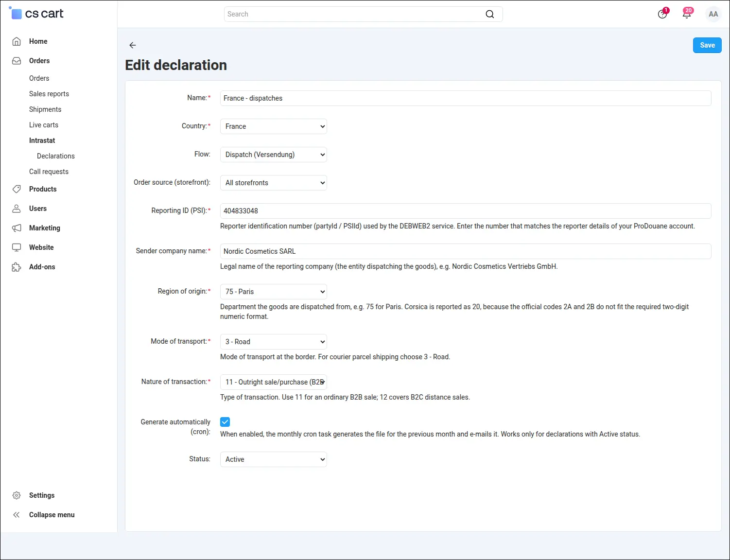This screenshot has width=730, height=560.
Task: Click the Reporter identification number help text
Action: click(457, 226)
